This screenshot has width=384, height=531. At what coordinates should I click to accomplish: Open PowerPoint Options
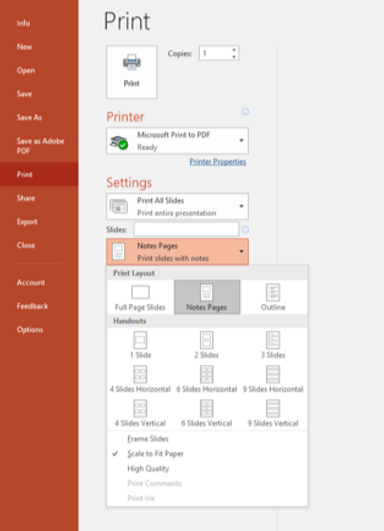pyautogui.click(x=39, y=330)
